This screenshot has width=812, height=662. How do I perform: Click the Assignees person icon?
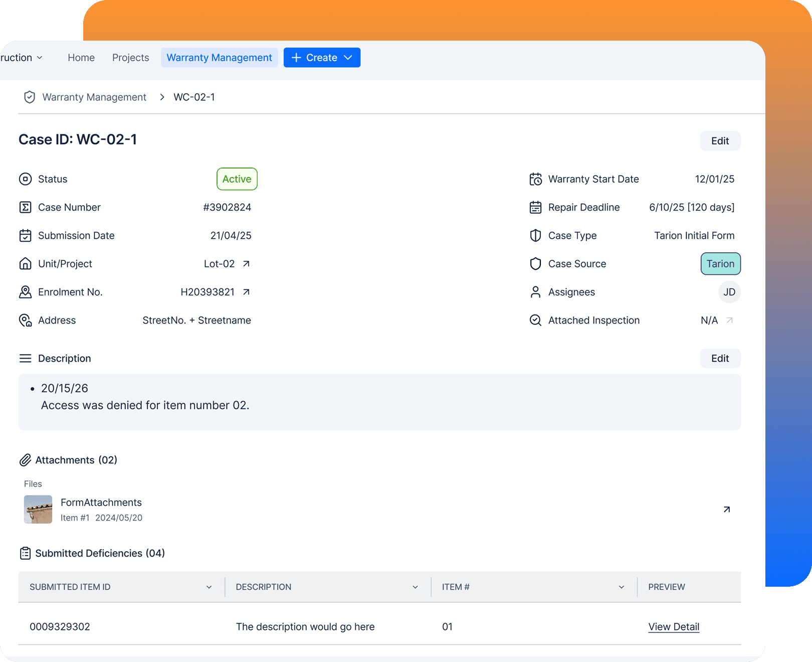coord(535,292)
